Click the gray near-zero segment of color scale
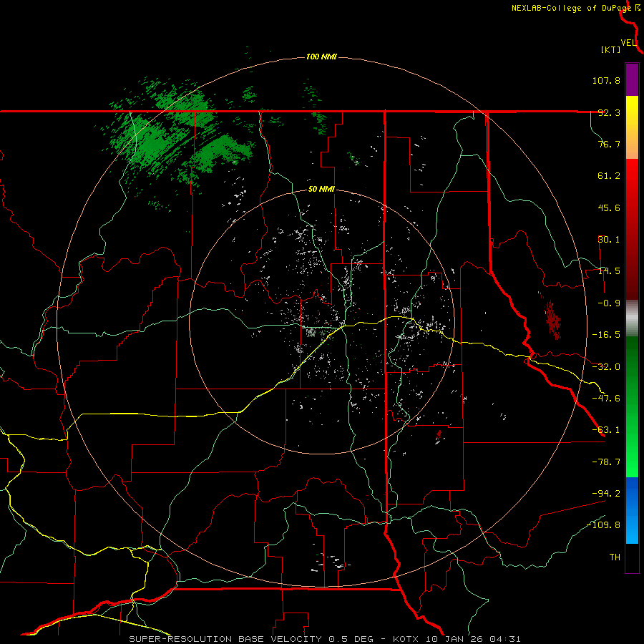Screen dimensions: 644x644 pyautogui.click(x=632, y=318)
